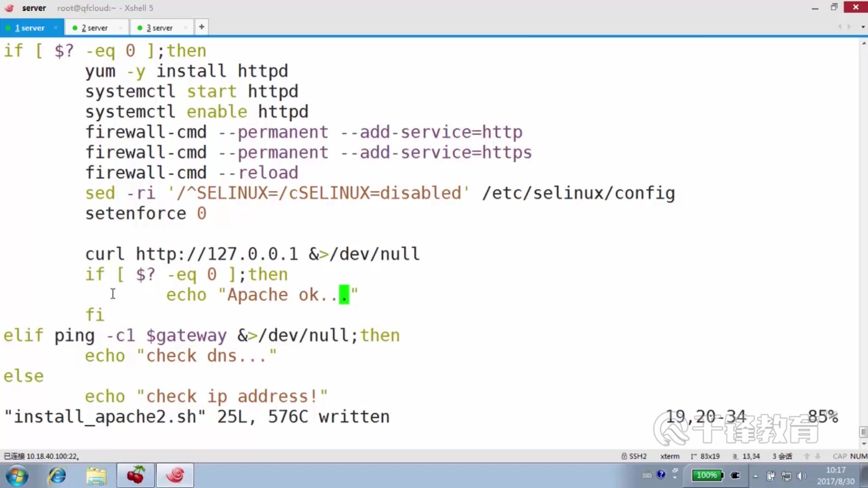
Task: Open the clock showing 10:17
Action: point(835,476)
